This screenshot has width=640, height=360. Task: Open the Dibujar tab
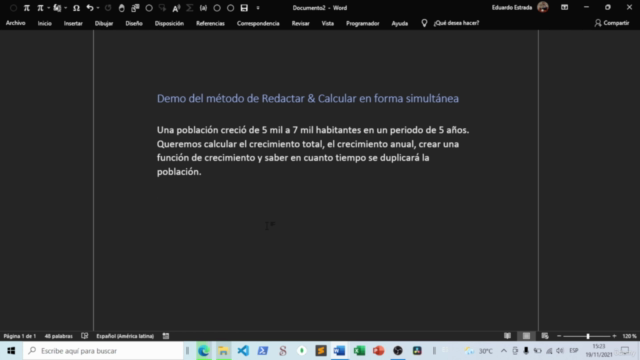(104, 23)
